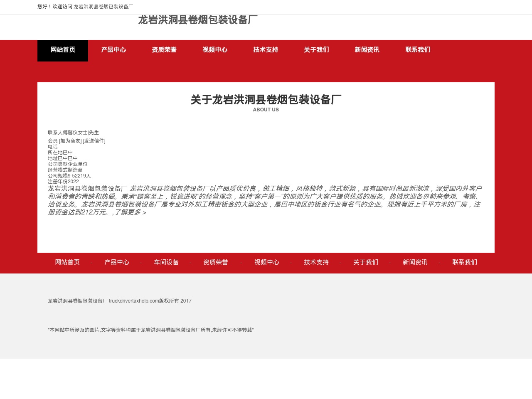Screen dimensions: 532x399
Task: Click the 经营模式制造商 text
Action: [x=65, y=170]
